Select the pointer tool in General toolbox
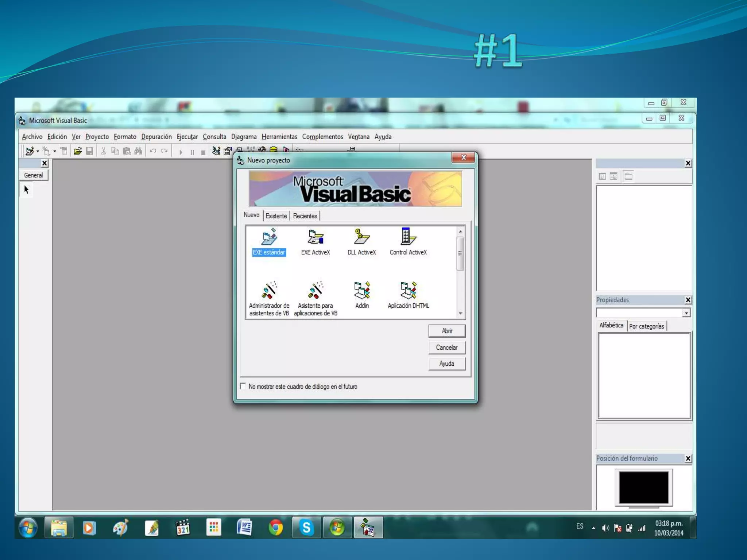The width and height of the screenshot is (747, 560). (x=26, y=190)
